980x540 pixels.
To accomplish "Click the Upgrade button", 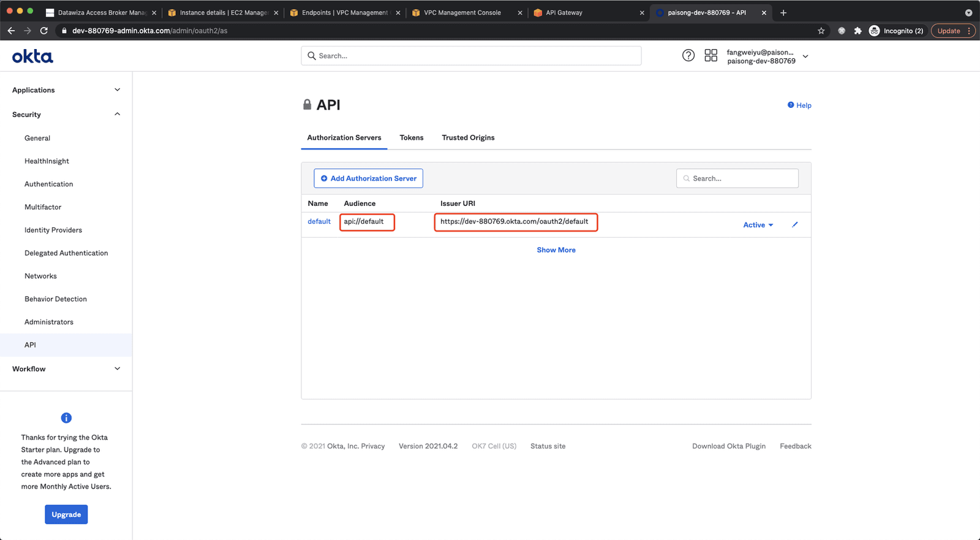I will pyautogui.click(x=66, y=514).
